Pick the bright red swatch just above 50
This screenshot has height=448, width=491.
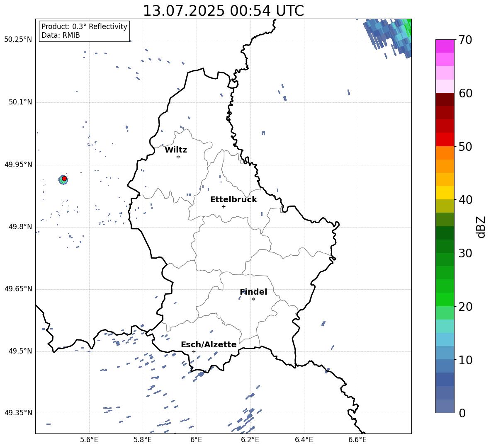pos(445,140)
